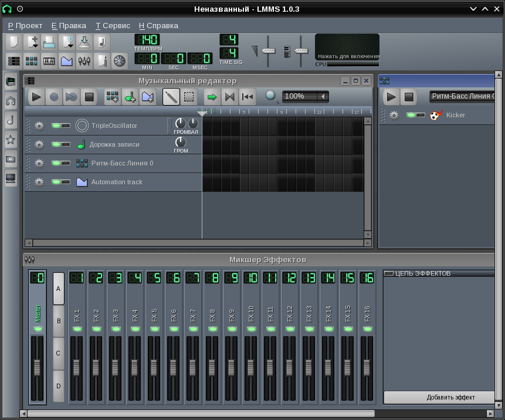Open the Ритм-Басс Линия pattern selector
This screenshot has height=420, width=505.
tap(462, 96)
